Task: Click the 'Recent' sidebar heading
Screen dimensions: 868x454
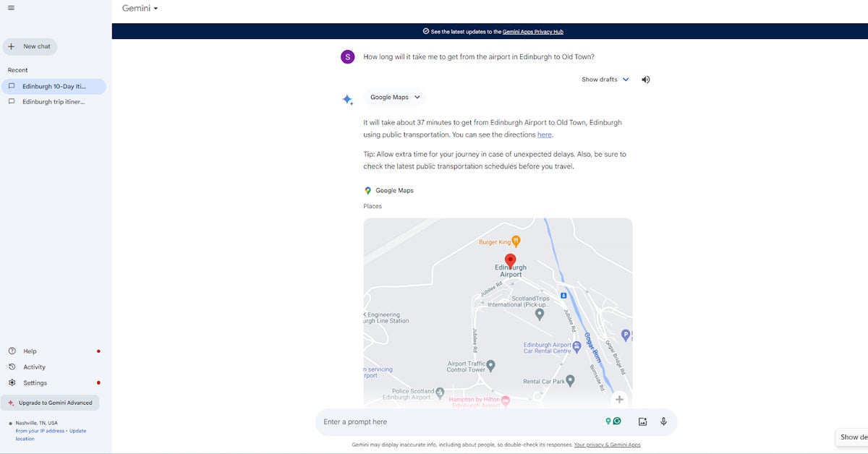Action: [18, 70]
